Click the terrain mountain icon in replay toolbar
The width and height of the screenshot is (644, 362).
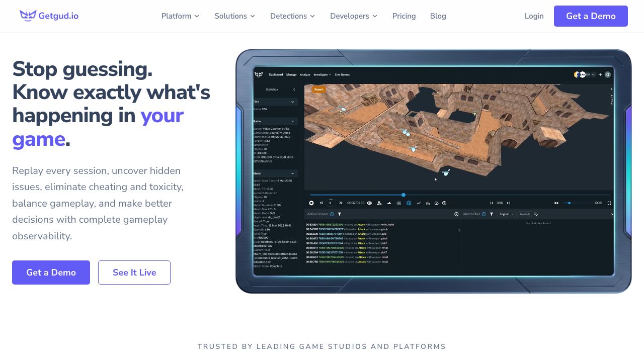coord(389,203)
